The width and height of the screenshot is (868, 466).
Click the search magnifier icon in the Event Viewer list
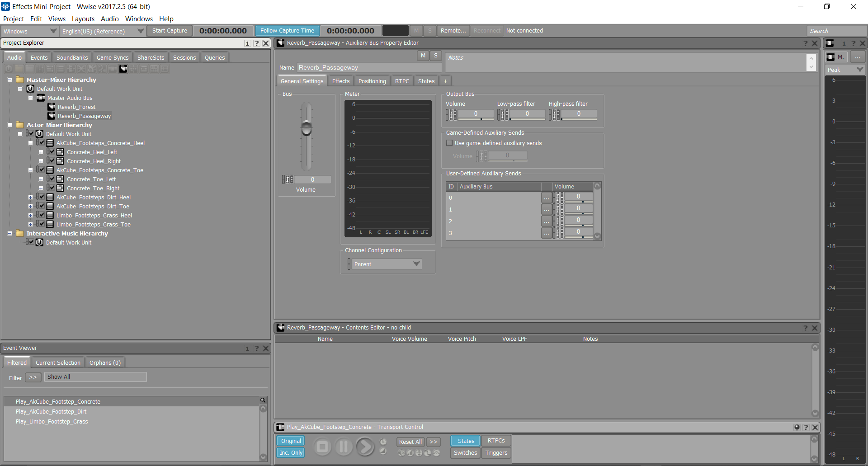click(x=263, y=400)
